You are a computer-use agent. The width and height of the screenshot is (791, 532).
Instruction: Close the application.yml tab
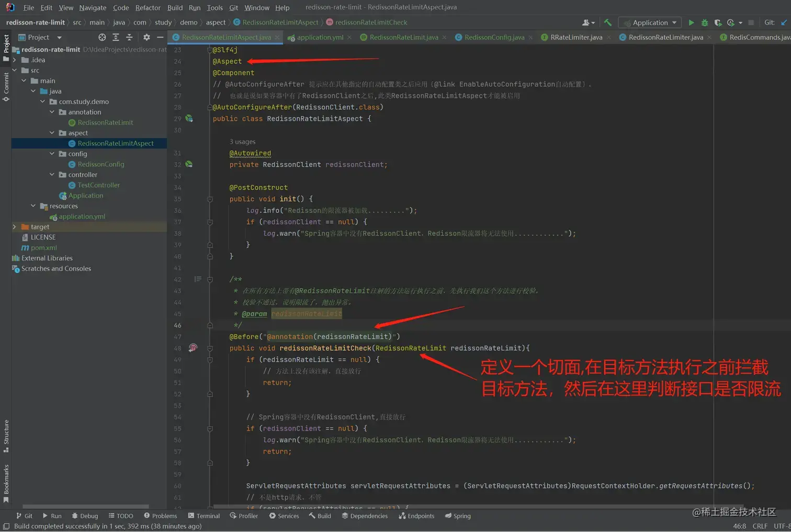point(349,38)
